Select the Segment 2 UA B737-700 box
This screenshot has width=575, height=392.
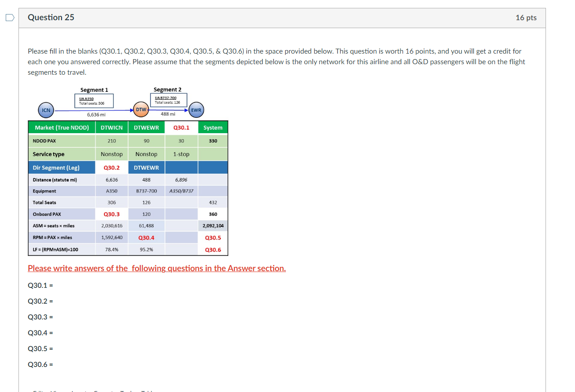[169, 99]
